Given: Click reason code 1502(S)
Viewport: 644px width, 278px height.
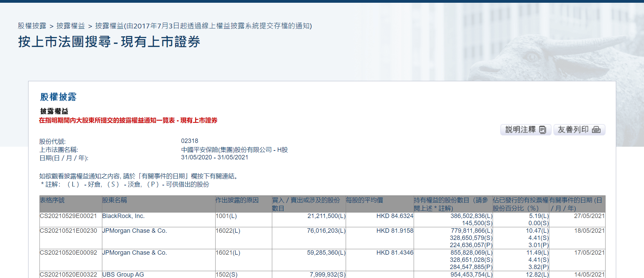Looking at the screenshot, I should coord(227,275).
